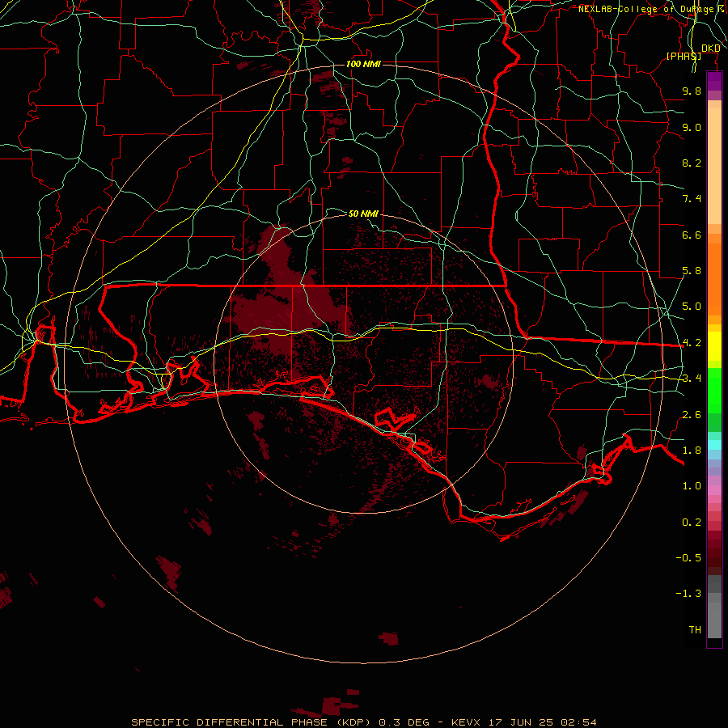Click the 4.2 scale value
The height and width of the screenshot is (728, 728).
click(x=692, y=343)
